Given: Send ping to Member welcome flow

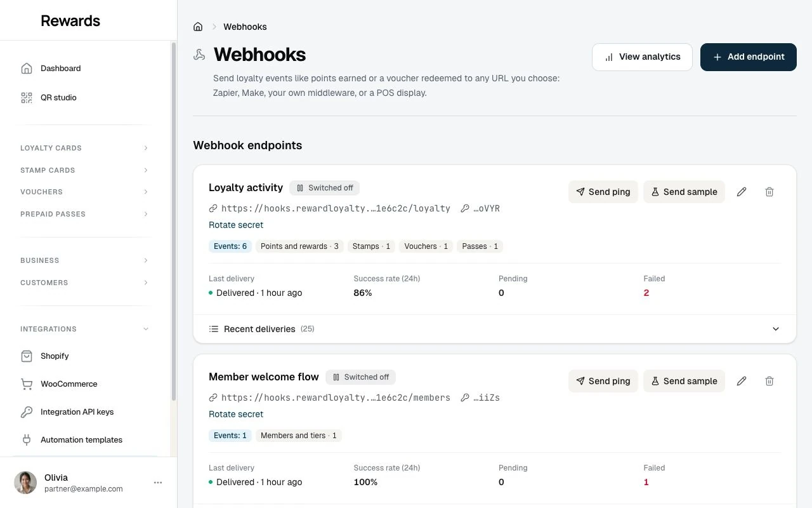Looking at the screenshot, I should (x=603, y=381).
